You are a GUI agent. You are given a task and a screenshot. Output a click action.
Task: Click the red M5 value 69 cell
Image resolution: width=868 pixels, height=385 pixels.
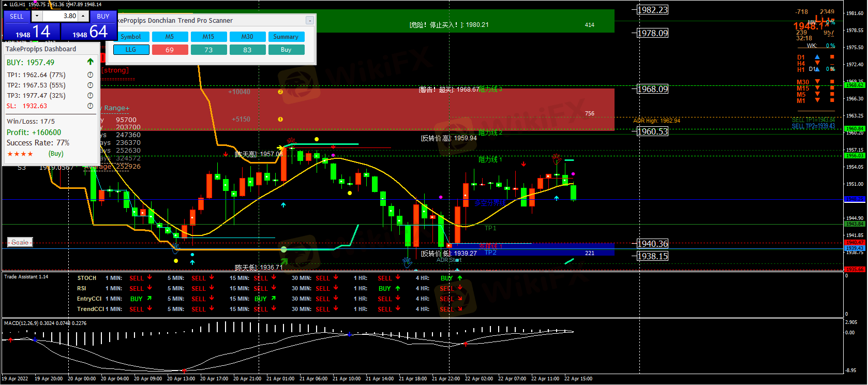tap(170, 50)
